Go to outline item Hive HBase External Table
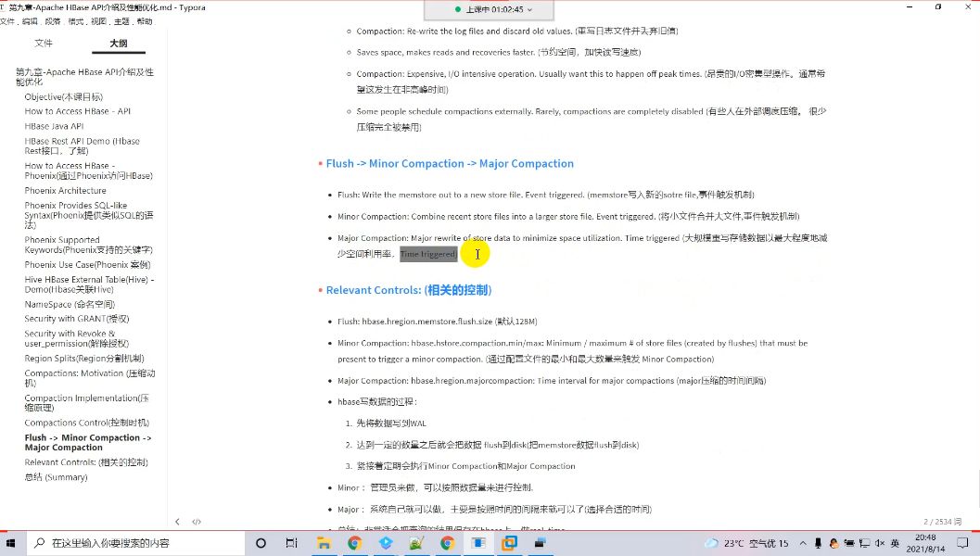Viewport: 980px width, 556px height. coord(89,284)
